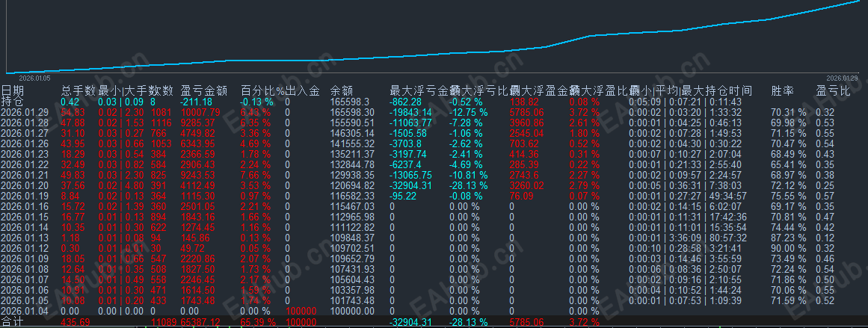This screenshot has width=868, height=328.
Task: Click the balance value 100000.00
Action: tap(352, 312)
